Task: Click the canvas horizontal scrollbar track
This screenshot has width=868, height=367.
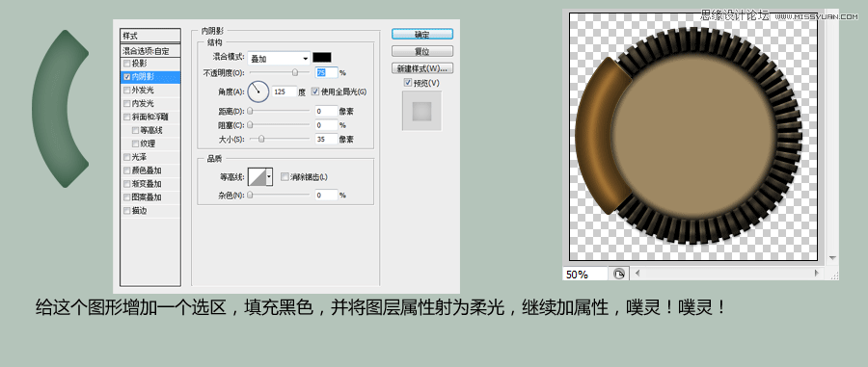Action: pos(726,273)
